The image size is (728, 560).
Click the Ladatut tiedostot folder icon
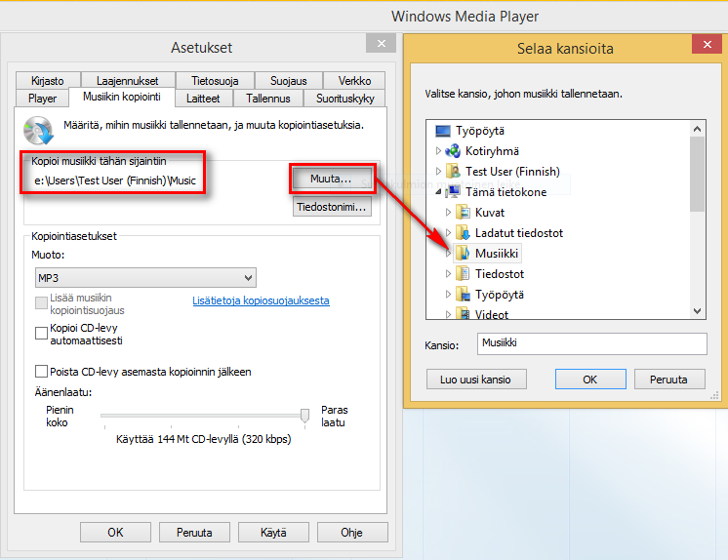pos(463,232)
